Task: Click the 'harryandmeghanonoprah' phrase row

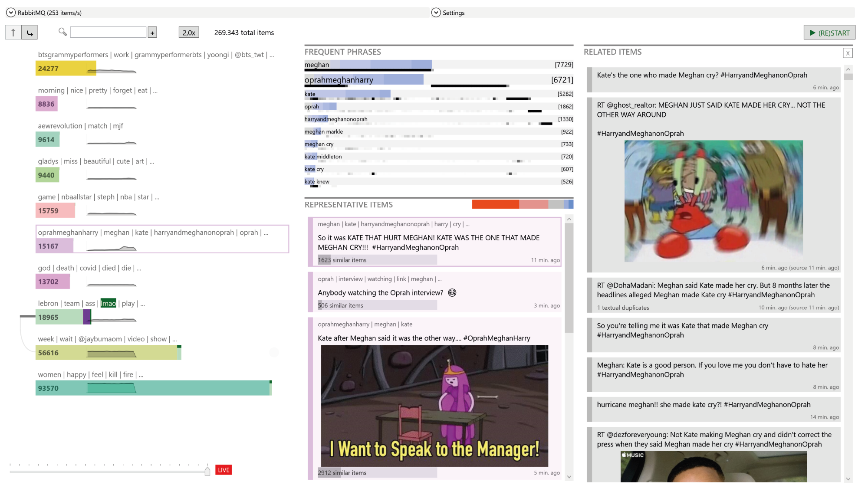Action: (439, 119)
